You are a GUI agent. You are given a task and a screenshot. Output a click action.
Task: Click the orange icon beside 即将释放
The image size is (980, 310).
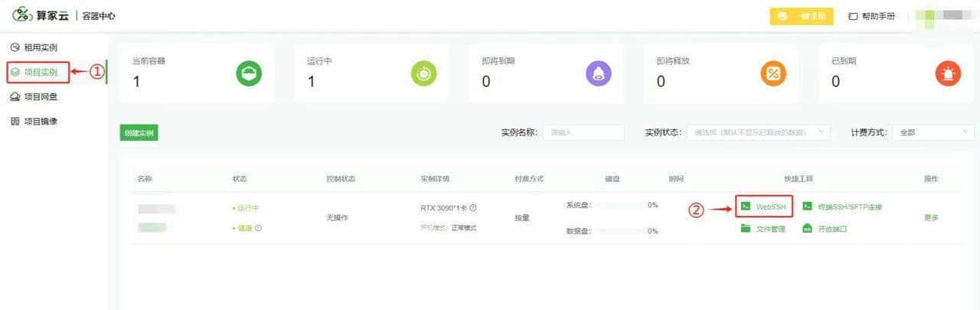click(773, 73)
